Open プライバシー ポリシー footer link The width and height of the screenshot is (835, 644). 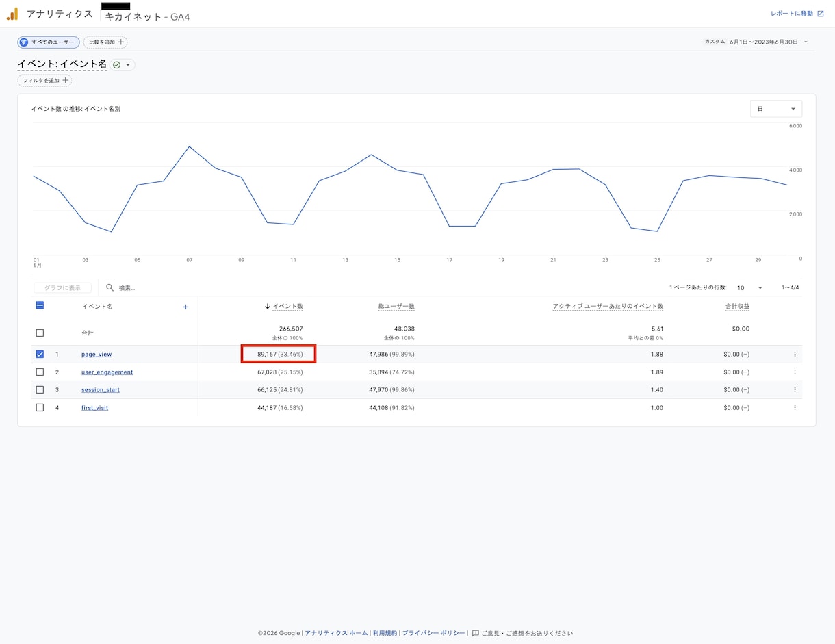(433, 634)
